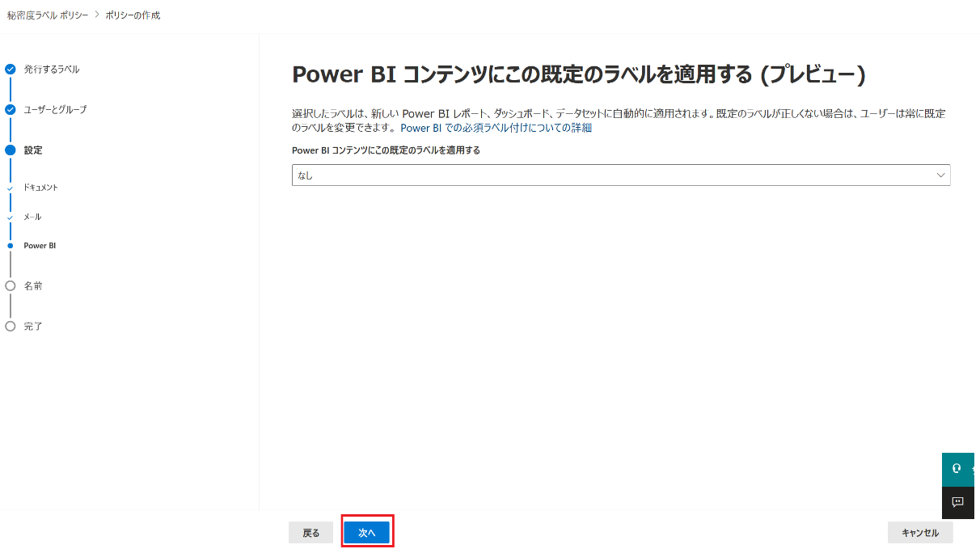Viewport: 980px width, 549px height.
Task: Select ポリシーの作成 breadcrumb item
Action: (x=133, y=15)
